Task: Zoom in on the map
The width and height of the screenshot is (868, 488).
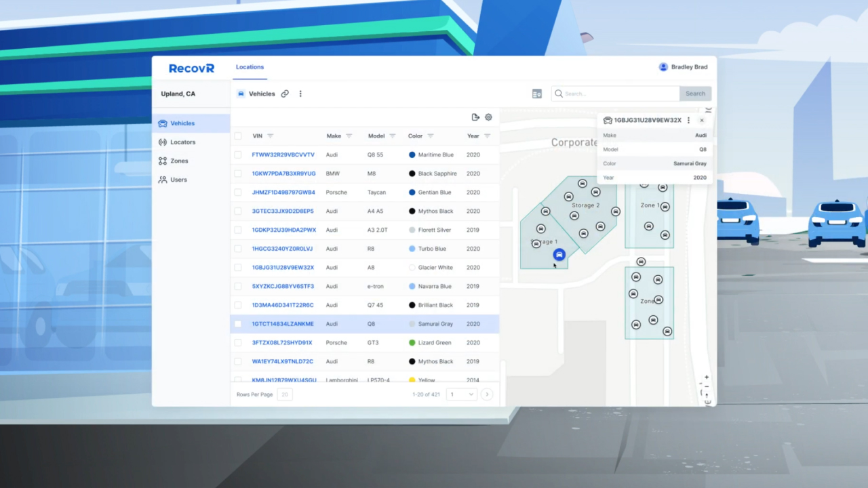Action: pos(707,378)
